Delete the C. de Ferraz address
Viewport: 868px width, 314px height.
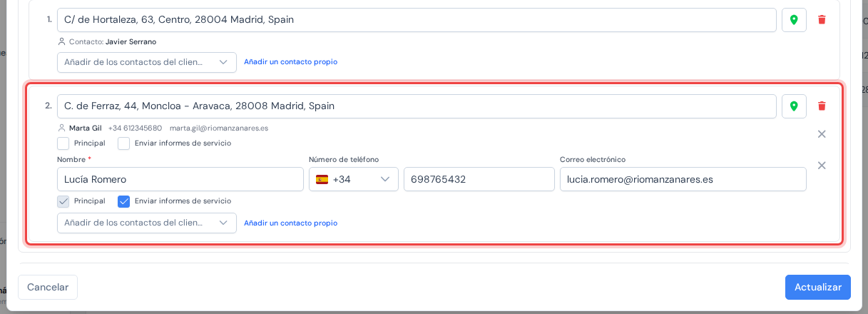click(822, 106)
